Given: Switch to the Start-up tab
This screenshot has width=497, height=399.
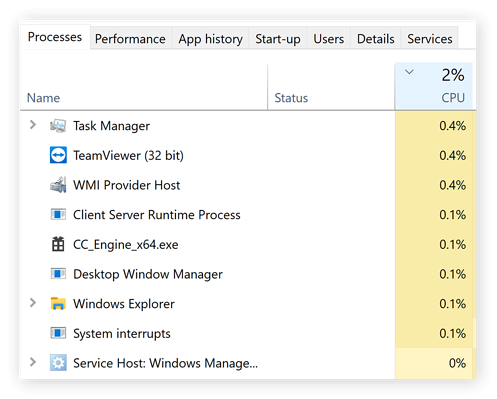Looking at the screenshot, I should [x=278, y=39].
